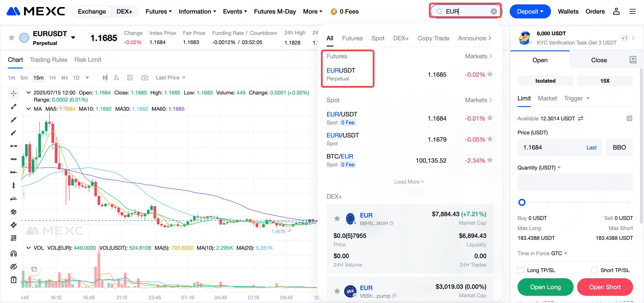Select the crosshair cursor tool
This screenshot has height=303, width=644.
[14, 93]
